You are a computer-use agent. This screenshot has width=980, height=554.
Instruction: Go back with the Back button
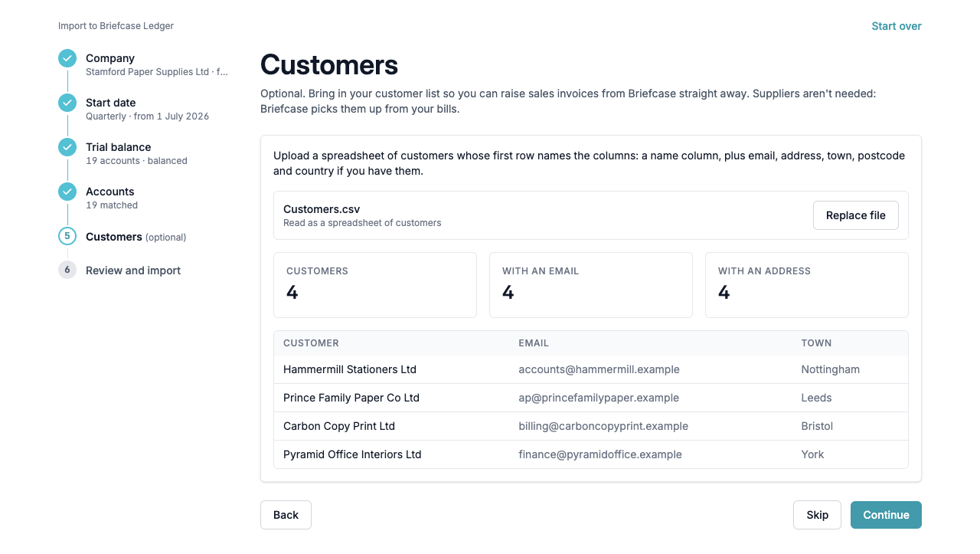[x=286, y=515]
